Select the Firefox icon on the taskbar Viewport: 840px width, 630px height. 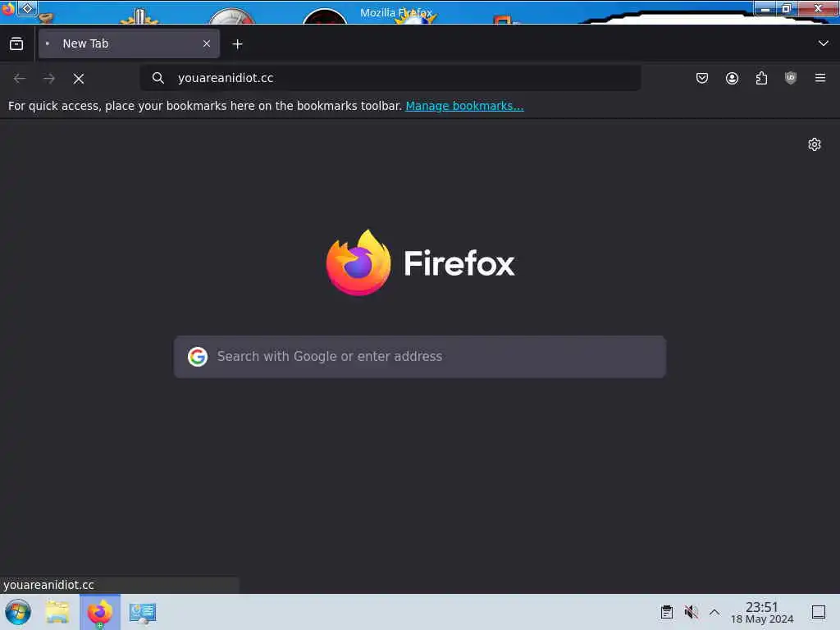(100, 612)
